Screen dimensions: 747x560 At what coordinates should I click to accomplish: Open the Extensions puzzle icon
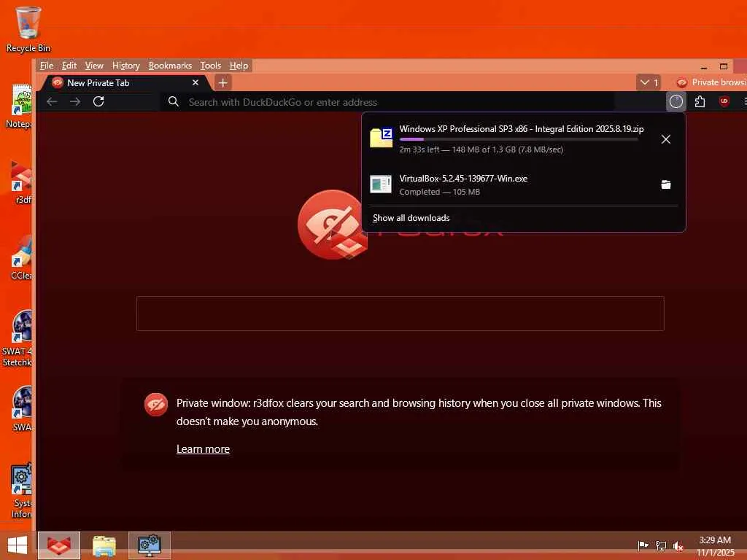[x=700, y=101]
